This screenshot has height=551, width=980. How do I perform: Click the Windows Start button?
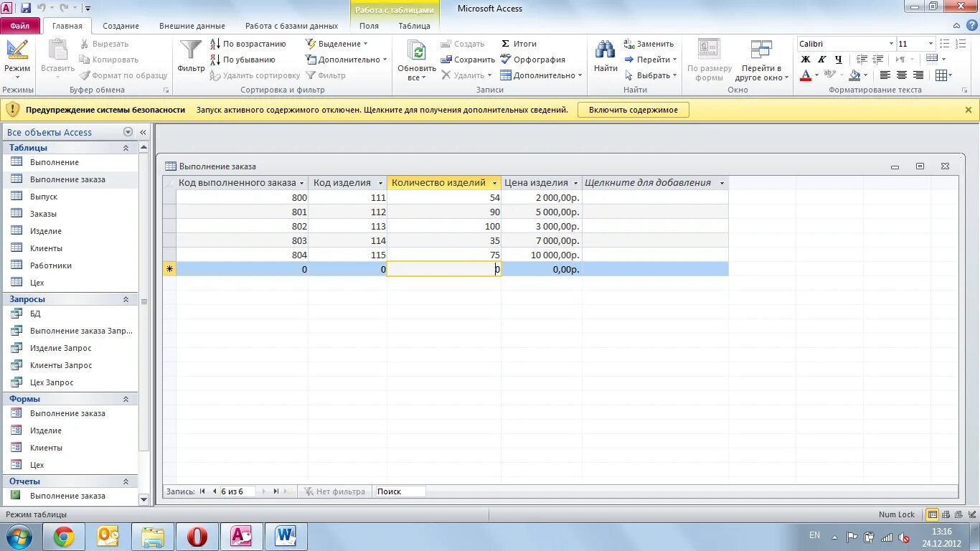tap(18, 537)
